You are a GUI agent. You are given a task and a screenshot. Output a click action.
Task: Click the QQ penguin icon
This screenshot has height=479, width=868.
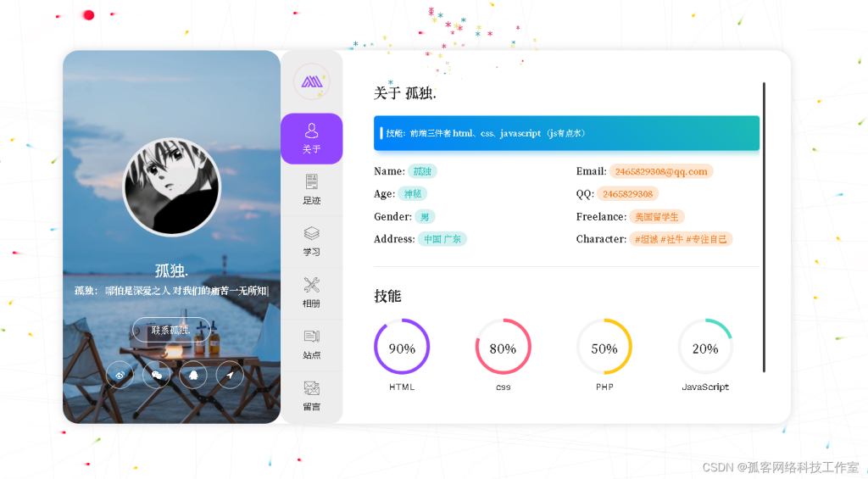pos(193,374)
